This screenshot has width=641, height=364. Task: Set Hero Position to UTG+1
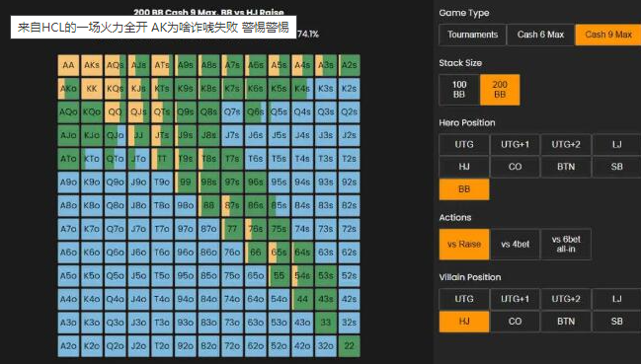coord(515,144)
